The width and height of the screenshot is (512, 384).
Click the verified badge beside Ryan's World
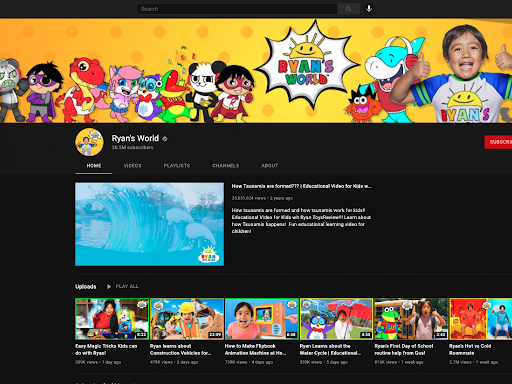(x=165, y=139)
